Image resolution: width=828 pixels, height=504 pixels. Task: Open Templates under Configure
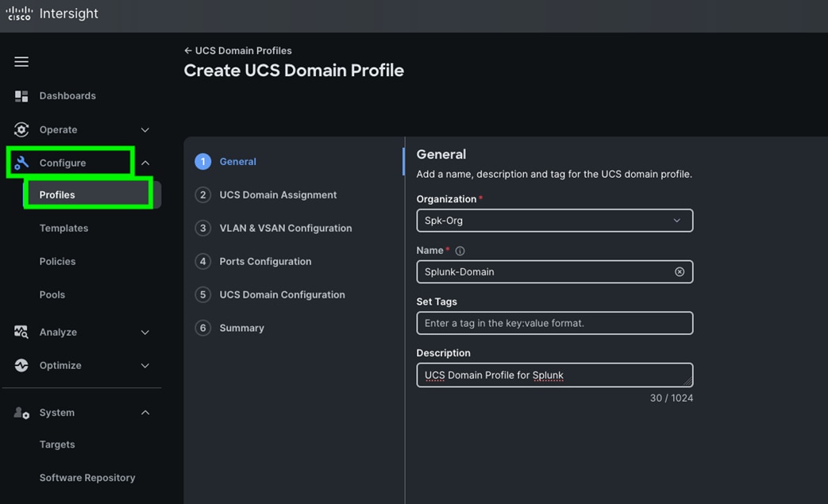64,228
